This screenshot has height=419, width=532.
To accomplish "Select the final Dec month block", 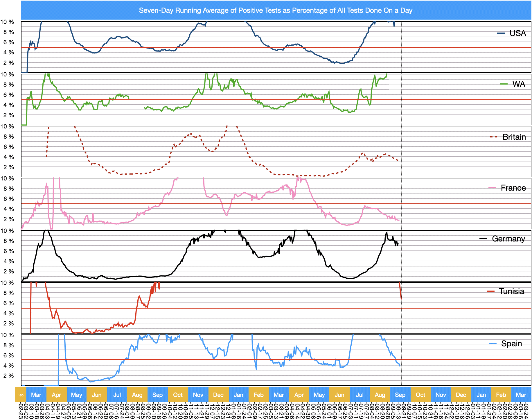I will [x=461, y=395].
